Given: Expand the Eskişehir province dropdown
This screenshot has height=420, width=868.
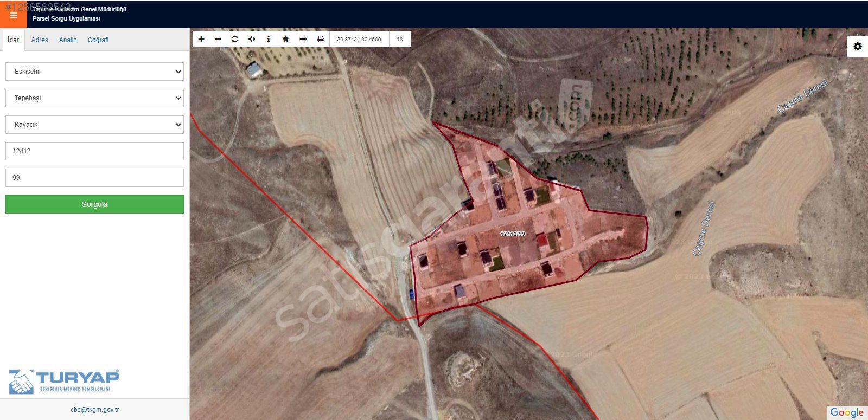Looking at the screenshot, I should [94, 72].
